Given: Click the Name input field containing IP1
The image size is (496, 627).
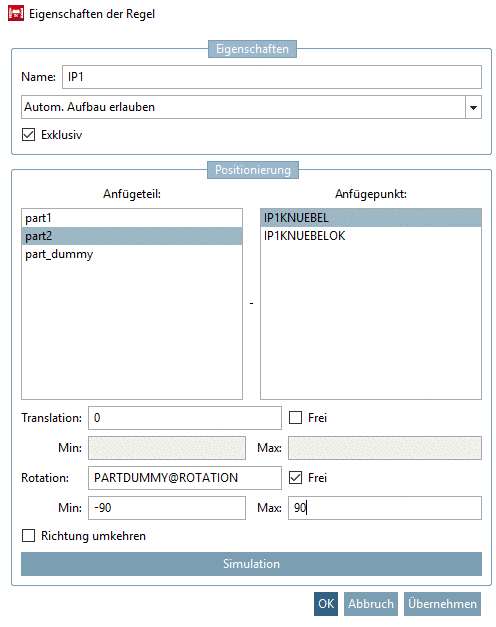Looking at the screenshot, I should pyautogui.click(x=272, y=77).
